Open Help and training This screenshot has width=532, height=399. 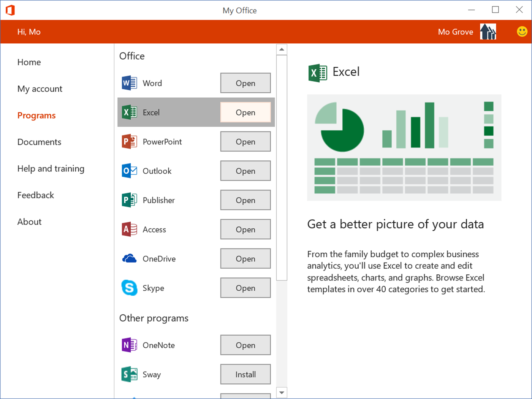[51, 168]
